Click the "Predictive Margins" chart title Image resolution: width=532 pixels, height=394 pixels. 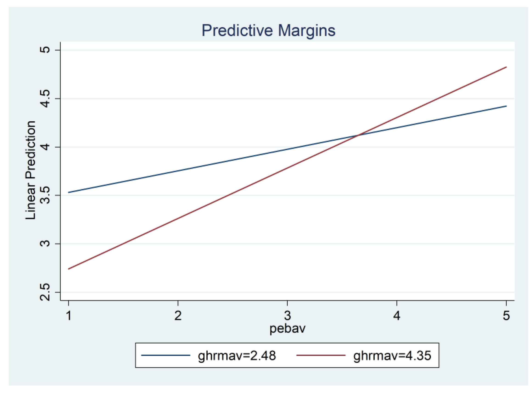268,30
